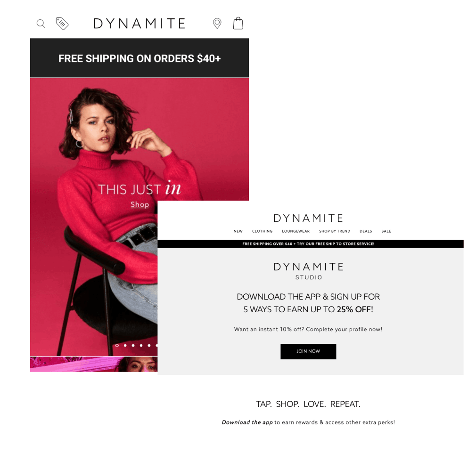The image size is (476, 454).
Task: Click the price tag deals icon
Action: click(x=62, y=24)
